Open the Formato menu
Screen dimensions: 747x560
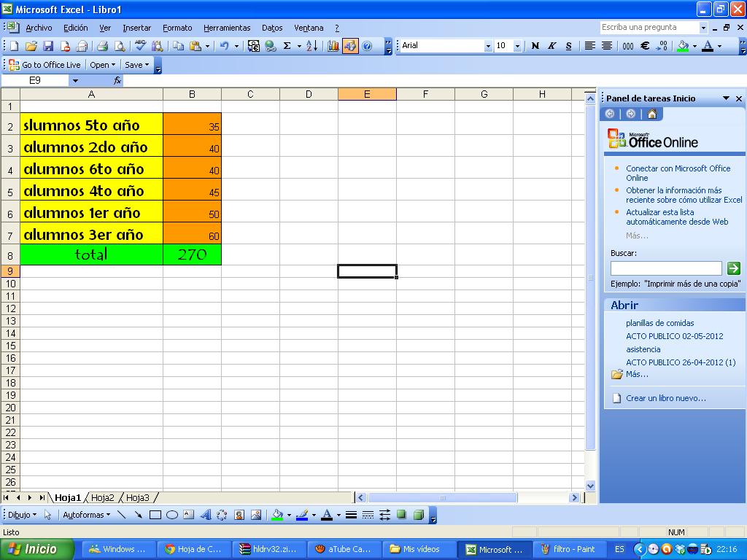177,28
